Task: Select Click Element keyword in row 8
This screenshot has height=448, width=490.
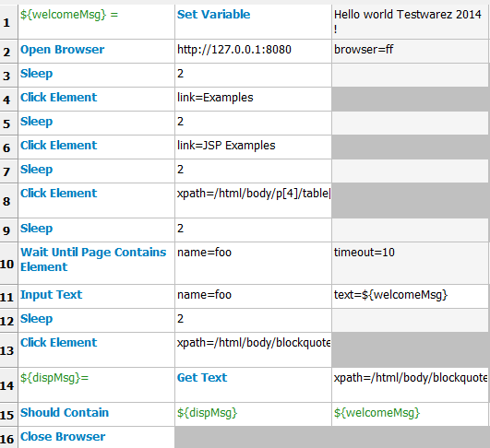Action: (x=96, y=201)
